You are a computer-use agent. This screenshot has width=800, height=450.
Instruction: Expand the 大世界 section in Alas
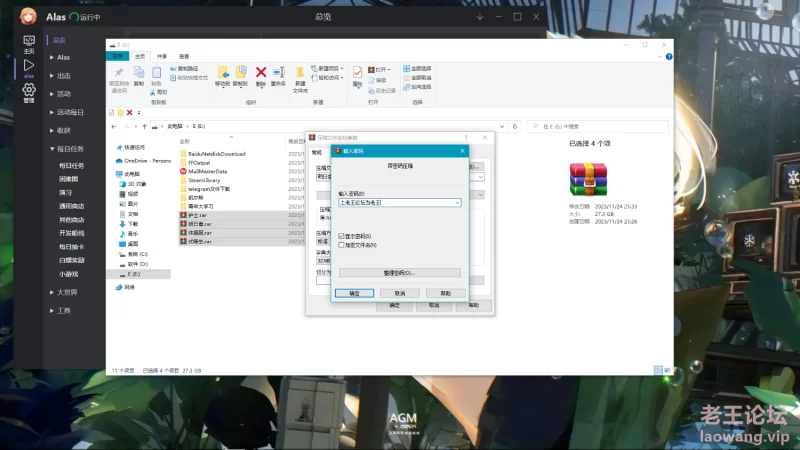[x=63, y=292]
